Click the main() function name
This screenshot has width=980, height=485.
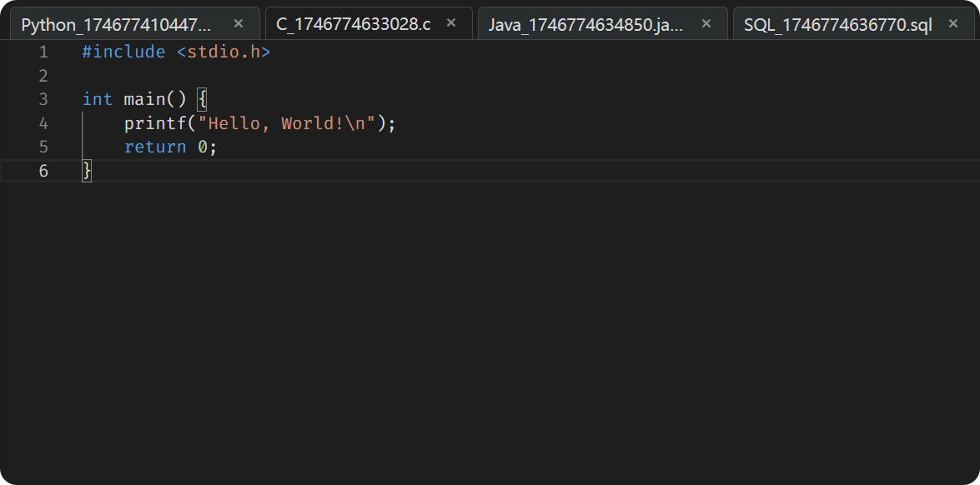pos(155,99)
